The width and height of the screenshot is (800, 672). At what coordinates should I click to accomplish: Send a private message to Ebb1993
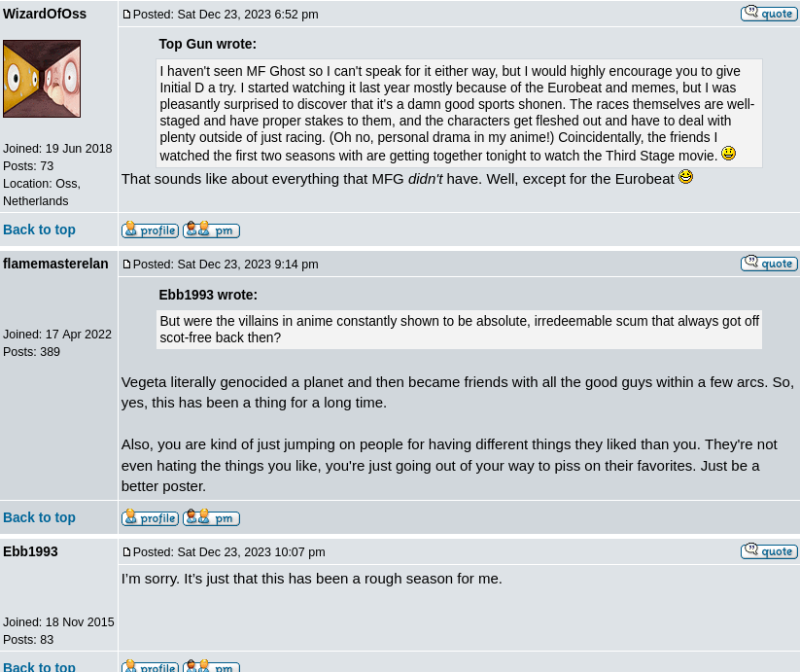pos(211,666)
